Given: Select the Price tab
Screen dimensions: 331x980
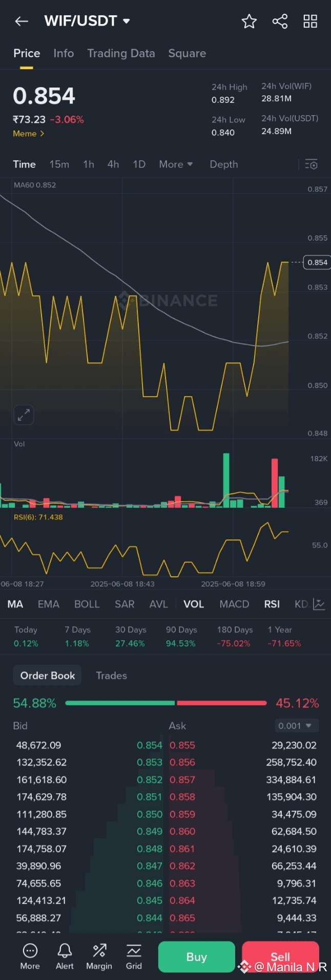Looking at the screenshot, I should coord(27,53).
